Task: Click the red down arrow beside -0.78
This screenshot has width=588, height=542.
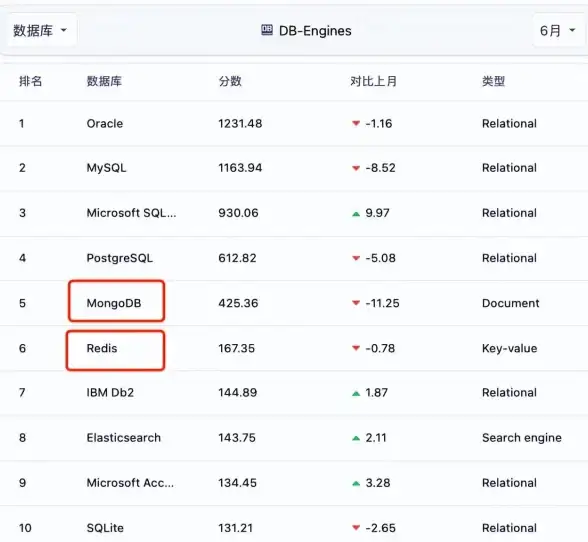Action: coord(356,348)
